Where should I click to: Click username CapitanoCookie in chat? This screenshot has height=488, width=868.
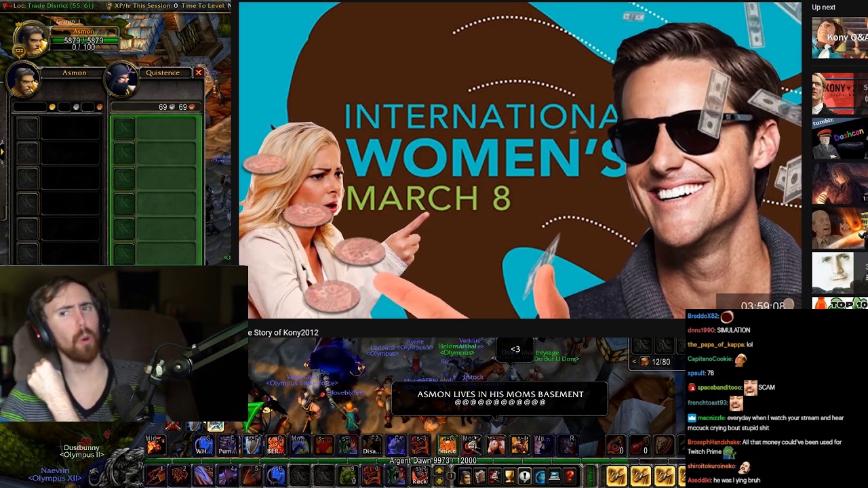tap(710, 359)
